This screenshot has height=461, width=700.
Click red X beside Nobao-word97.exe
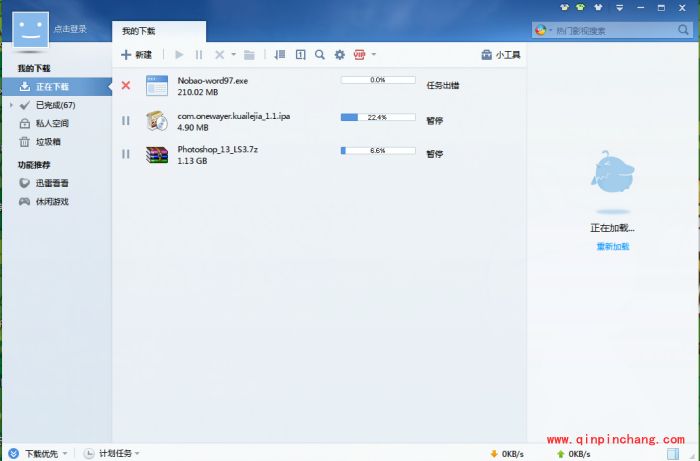coord(126,86)
